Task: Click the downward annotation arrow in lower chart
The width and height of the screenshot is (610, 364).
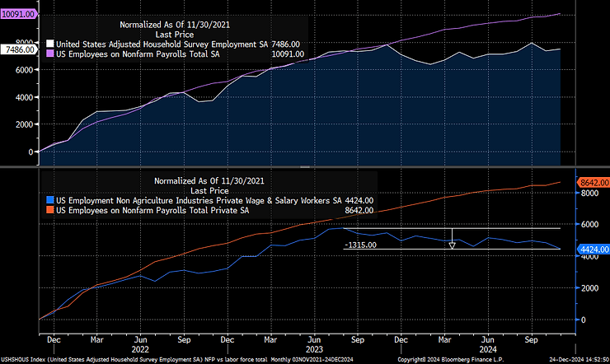Action: coord(452,239)
